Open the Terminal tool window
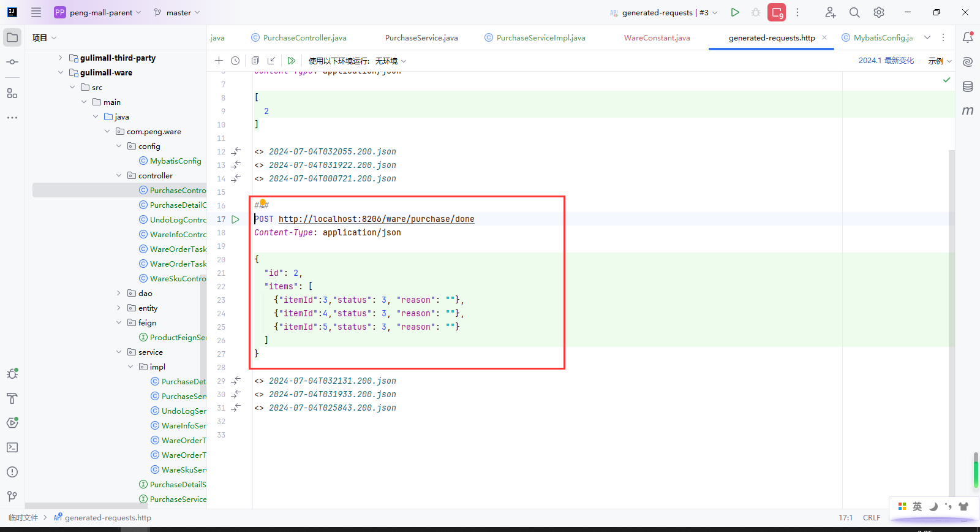 [12, 447]
